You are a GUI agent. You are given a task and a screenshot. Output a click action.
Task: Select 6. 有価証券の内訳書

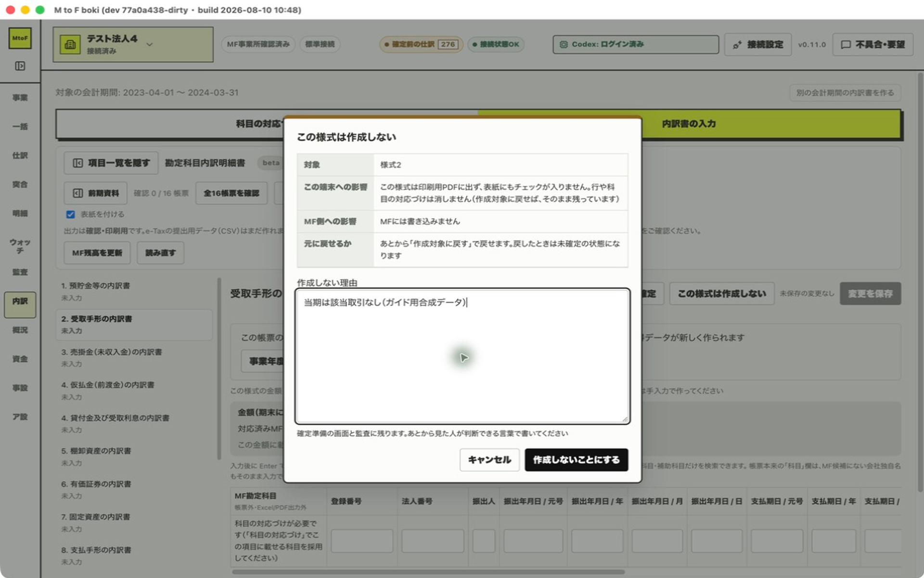click(x=135, y=489)
